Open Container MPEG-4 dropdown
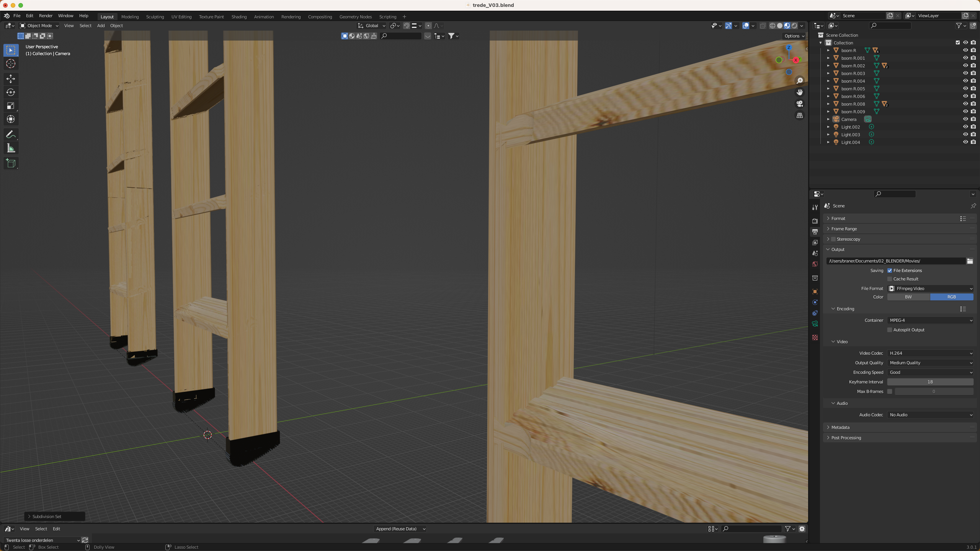980x551 pixels. pyautogui.click(x=930, y=320)
